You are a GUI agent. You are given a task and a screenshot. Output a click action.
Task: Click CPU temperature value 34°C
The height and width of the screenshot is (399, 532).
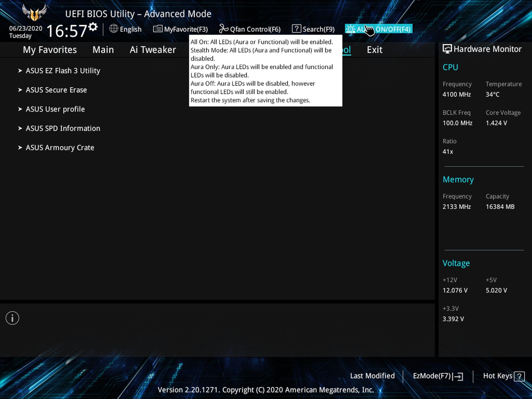point(492,95)
